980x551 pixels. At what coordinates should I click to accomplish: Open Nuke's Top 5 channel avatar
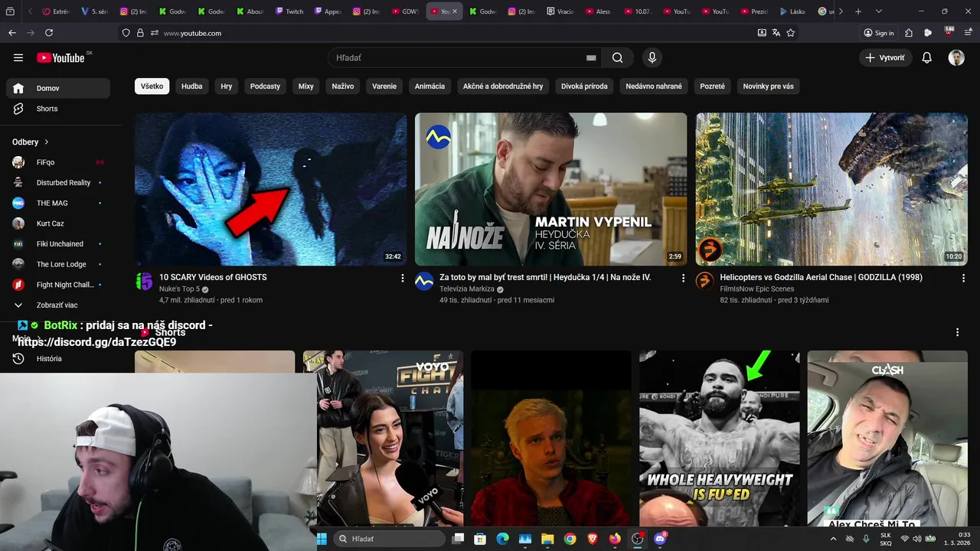144,281
